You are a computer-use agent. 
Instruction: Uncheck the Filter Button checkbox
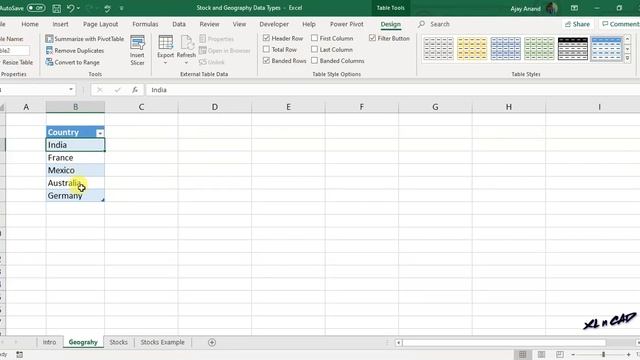(x=372, y=38)
